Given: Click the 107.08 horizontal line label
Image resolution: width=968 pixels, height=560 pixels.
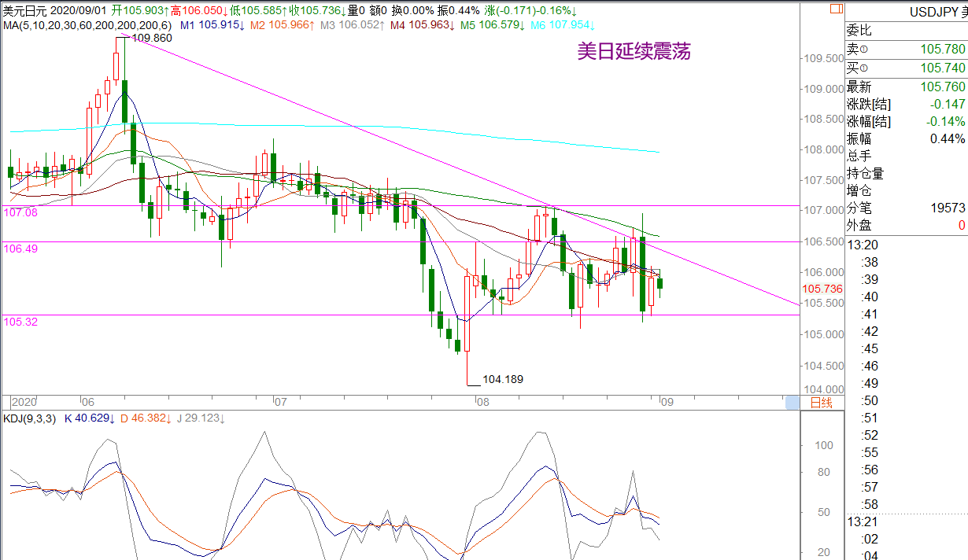Looking at the screenshot, I should tap(20, 212).
